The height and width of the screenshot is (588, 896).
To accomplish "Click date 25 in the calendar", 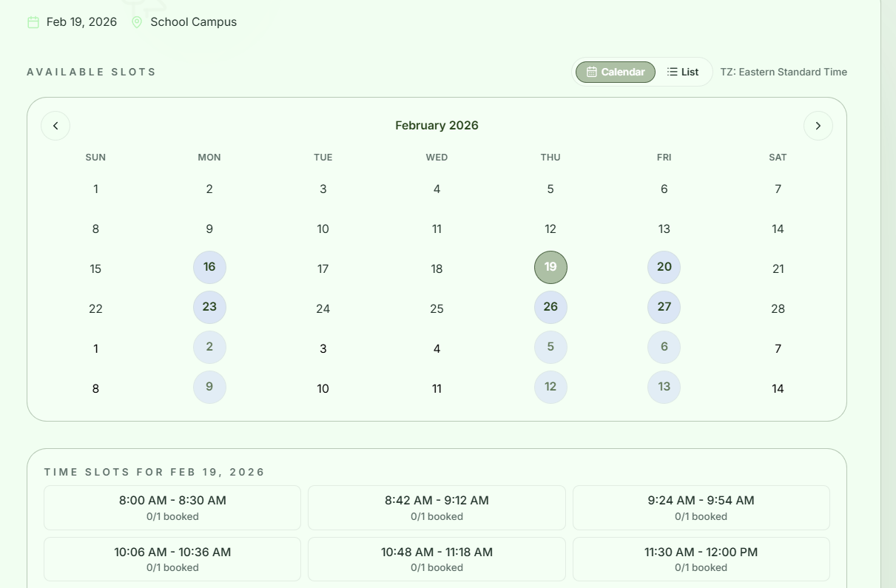I will click(437, 308).
